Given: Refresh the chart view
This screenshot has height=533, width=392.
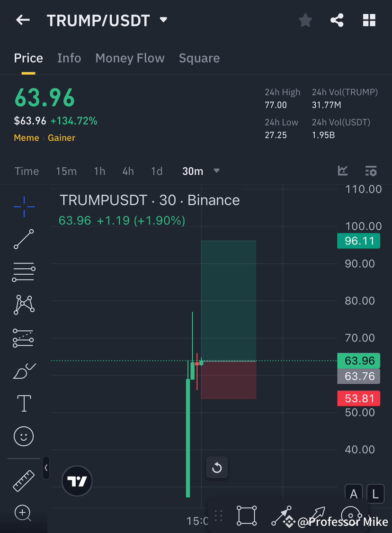Looking at the screenshot, I should click(x=217, y=468).
